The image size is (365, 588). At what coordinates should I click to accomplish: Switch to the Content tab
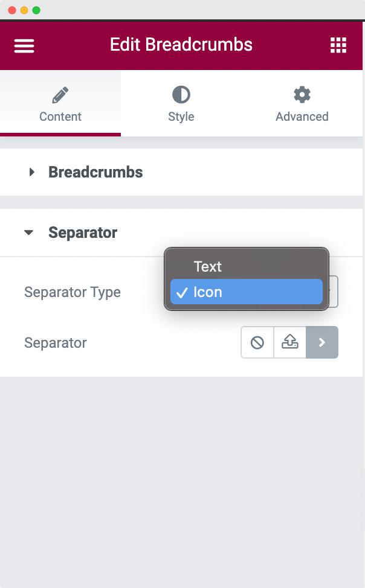point(60,104)
